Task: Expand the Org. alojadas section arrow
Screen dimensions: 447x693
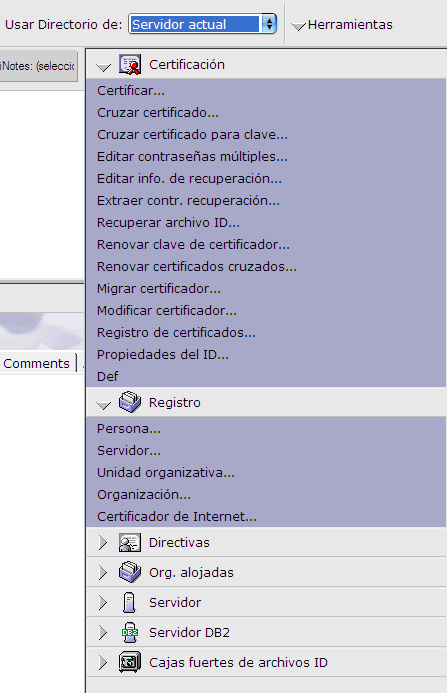Action: tap(103, 572)
